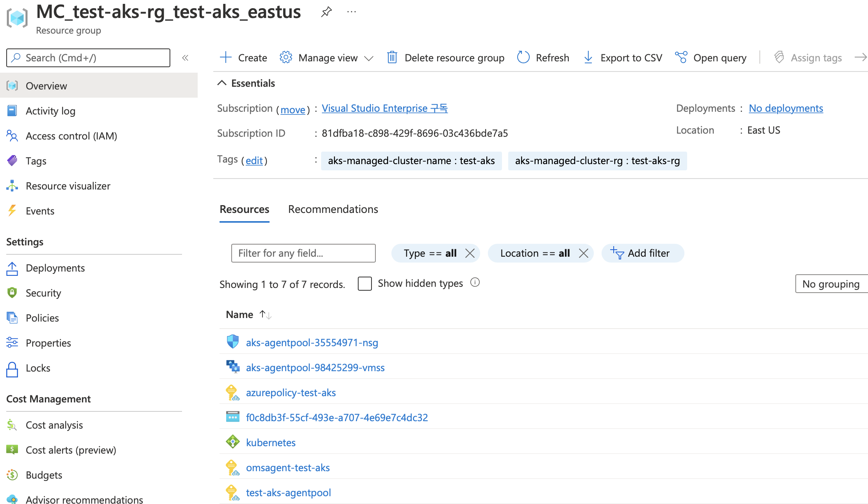Switch to the Recommendations tab
The image size is (868, 504).
(333, 209)
